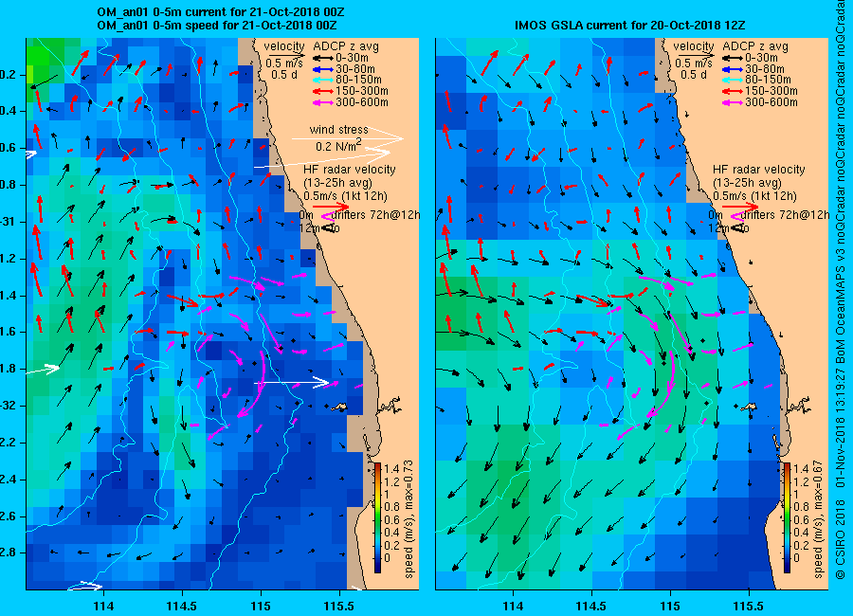Click the '2.8' latitude axis label

tap(10, 553)
